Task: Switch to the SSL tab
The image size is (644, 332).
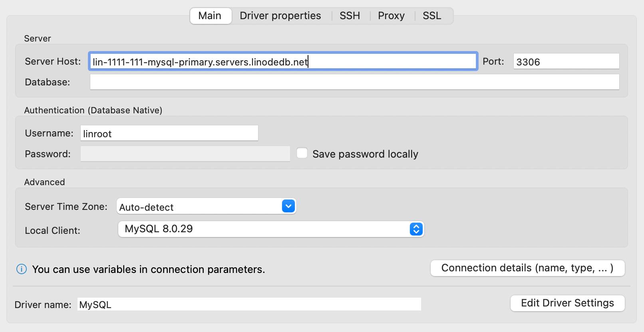Action: [432, 16]
